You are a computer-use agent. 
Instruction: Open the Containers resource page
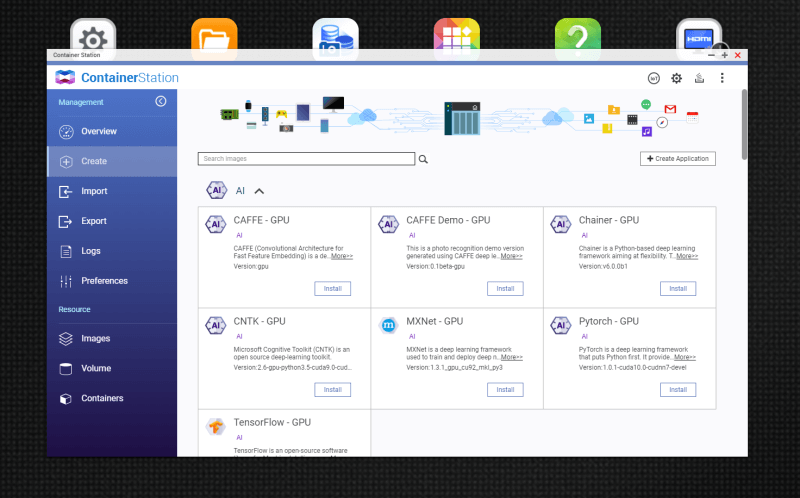(112, 398)
